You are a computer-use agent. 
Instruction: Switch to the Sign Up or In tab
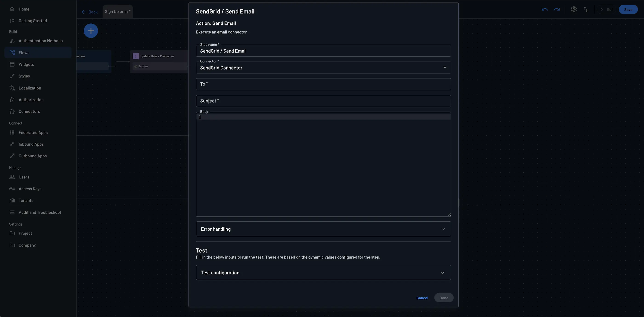117,11
